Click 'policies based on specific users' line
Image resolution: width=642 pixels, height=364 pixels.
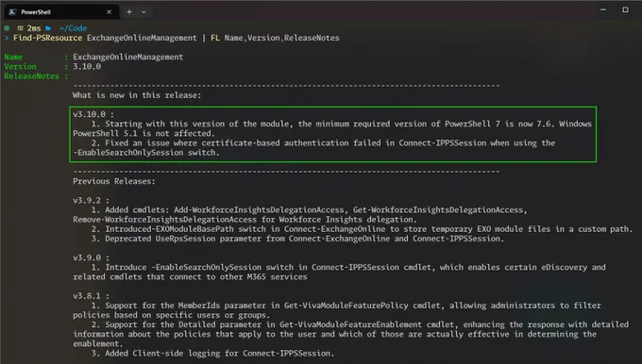(x=172, y=315)
